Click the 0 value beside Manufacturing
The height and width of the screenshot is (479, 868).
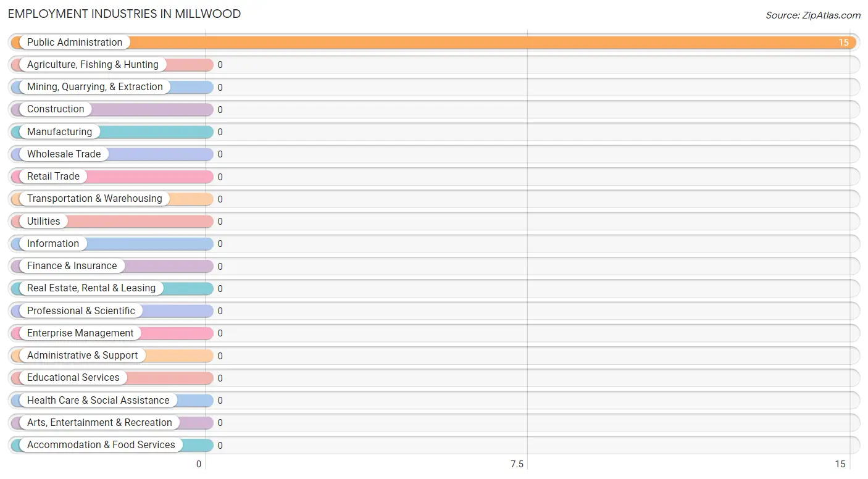(220, 132)
